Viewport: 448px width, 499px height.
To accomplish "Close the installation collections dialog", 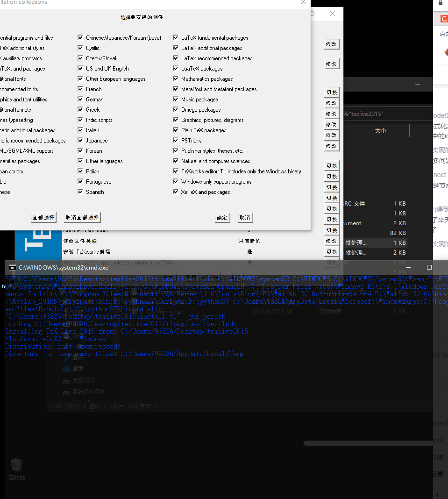I will (304, 2).
